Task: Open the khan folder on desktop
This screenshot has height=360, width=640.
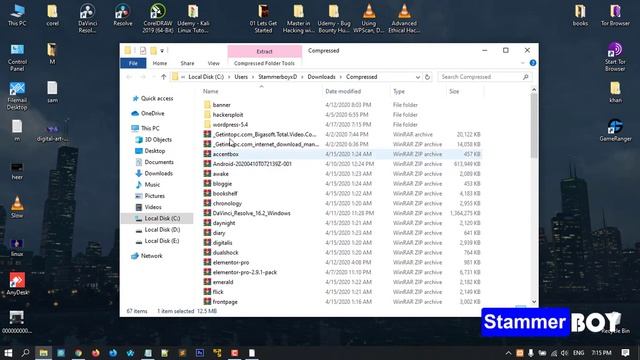Action: pyautogui.click(x=615, y=92)
